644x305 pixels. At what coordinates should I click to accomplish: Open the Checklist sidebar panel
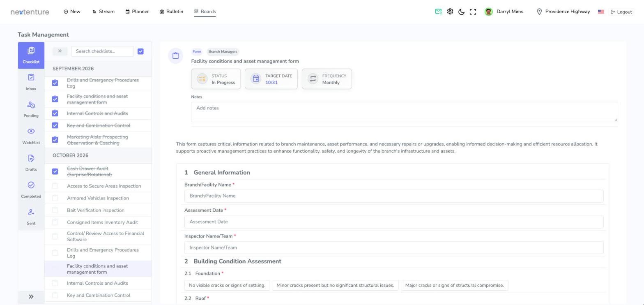31,55
